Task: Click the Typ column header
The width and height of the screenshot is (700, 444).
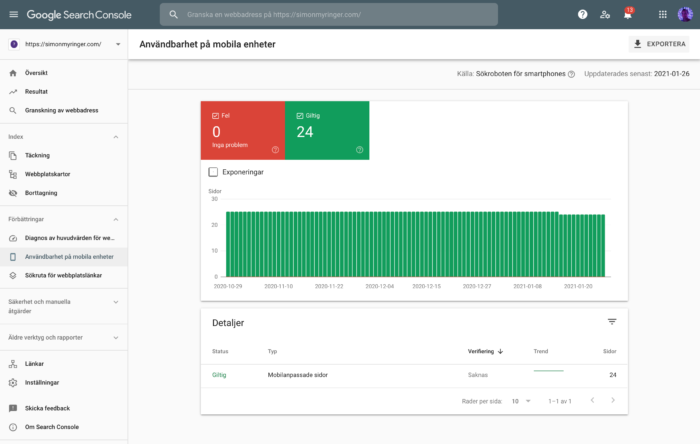Action: 272,351
